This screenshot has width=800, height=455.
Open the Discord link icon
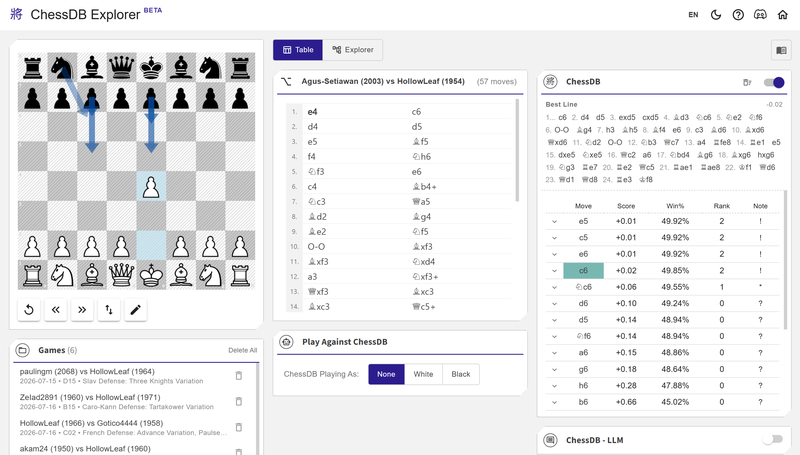click(760, 15)
